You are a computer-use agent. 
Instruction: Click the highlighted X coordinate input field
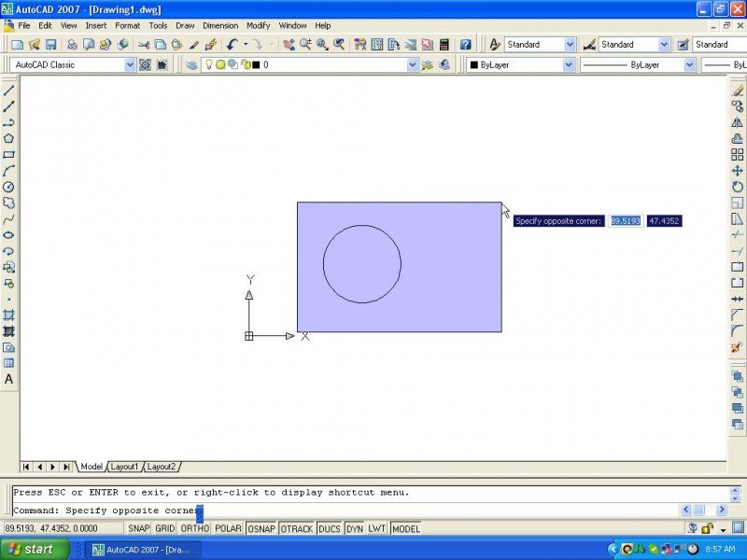(625, 221)
